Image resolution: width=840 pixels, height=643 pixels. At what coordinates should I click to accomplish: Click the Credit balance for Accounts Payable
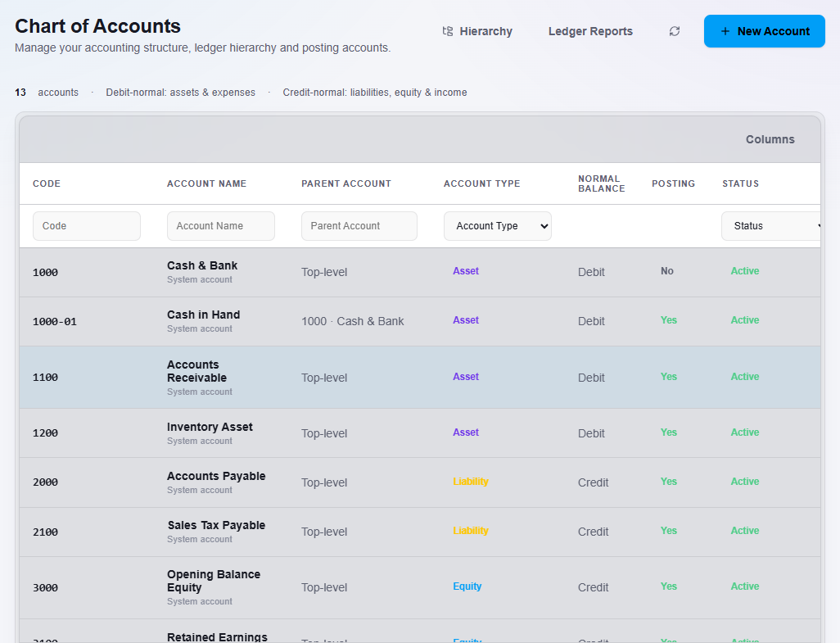click(593, 482)
